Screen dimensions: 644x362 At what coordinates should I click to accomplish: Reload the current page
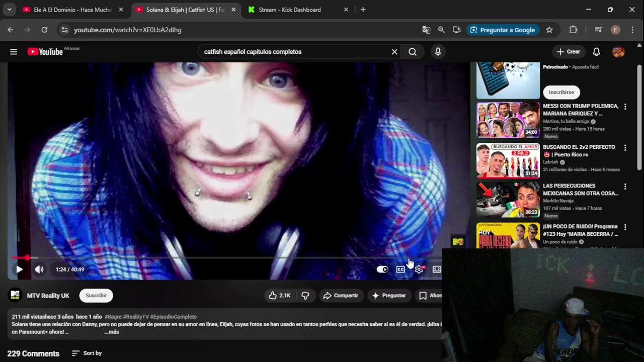click(44, 30)
